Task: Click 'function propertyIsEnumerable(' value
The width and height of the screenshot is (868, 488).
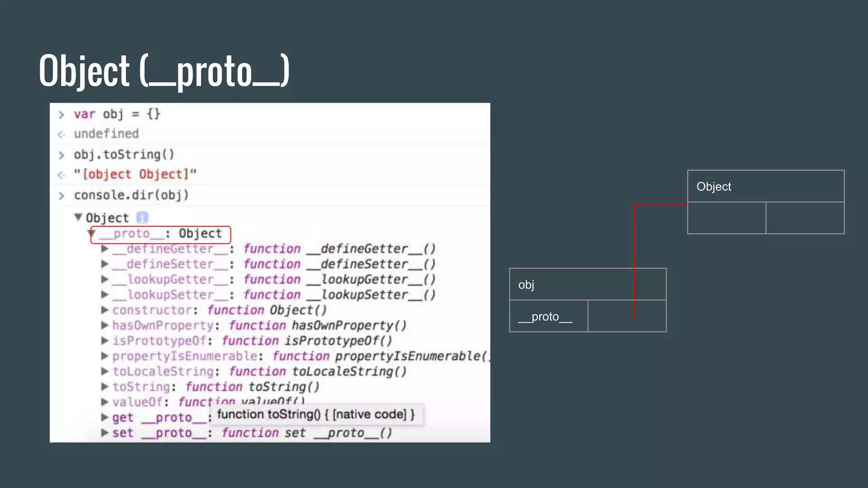Action: (x=381, y=356)
